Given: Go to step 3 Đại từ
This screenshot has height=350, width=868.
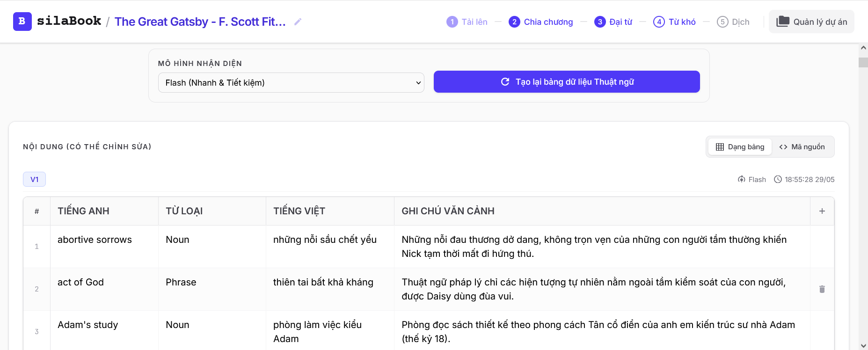Looking at the screenshot, I should click(x=613, y=22).
